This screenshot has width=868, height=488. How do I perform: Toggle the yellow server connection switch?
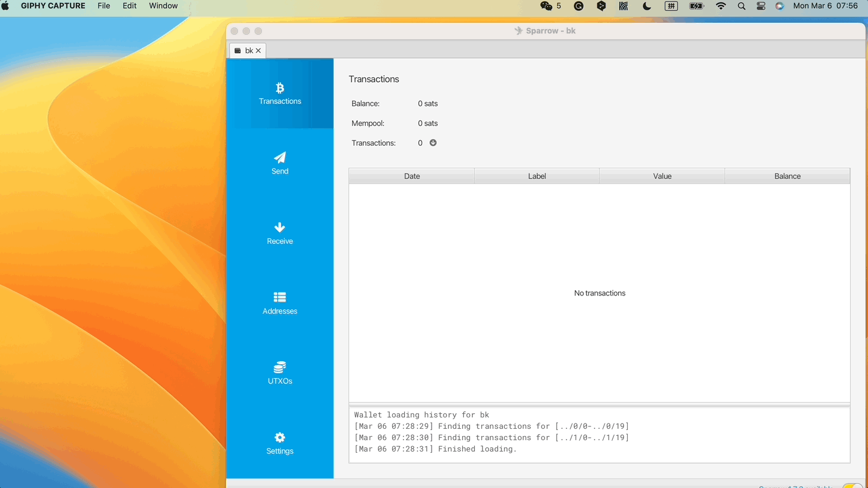point(852,485)
